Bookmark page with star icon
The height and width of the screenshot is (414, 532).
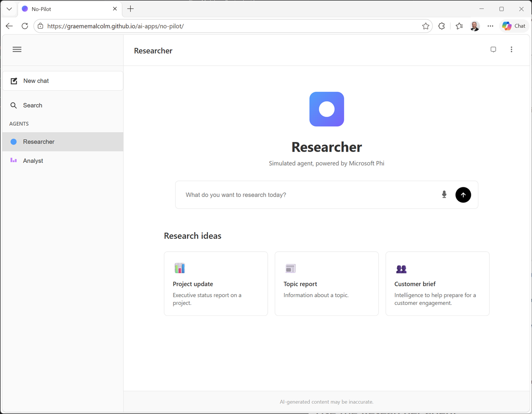[426, 26]
